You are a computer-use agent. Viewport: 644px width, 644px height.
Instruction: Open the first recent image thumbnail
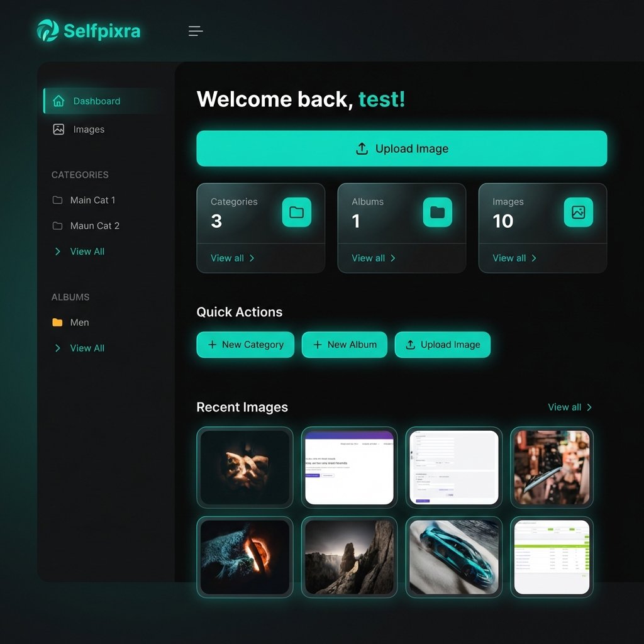[x=245, y=467]
